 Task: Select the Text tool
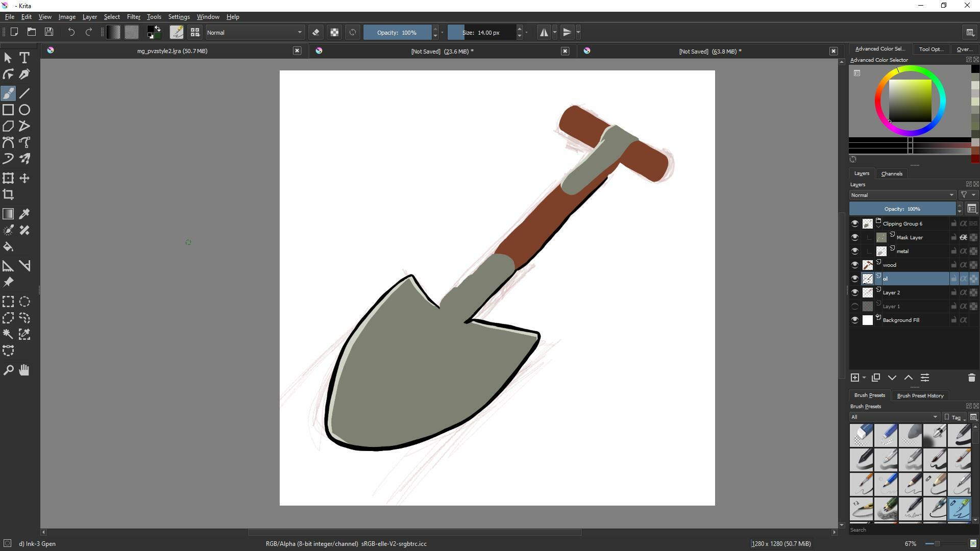[x=24, y=58]
